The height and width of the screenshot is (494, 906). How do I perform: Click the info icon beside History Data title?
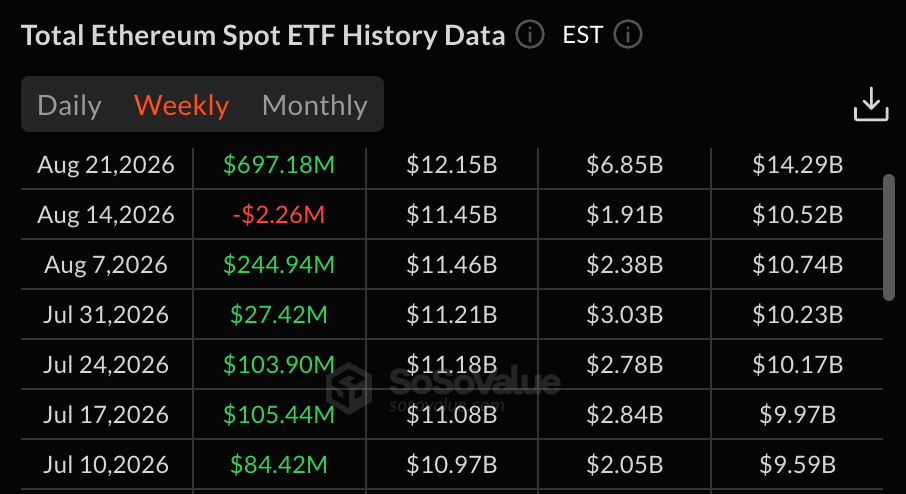pyautogui.click(x=530, y=35)
